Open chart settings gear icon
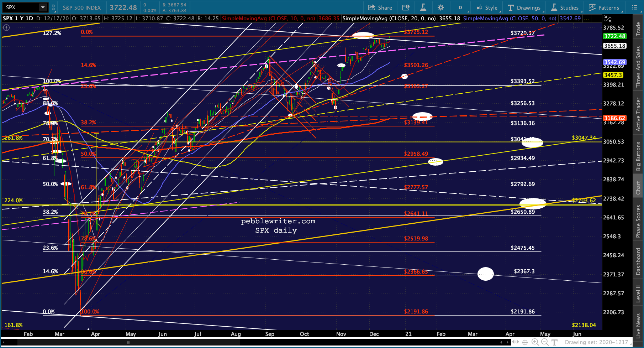The width and height of the screenshot is (644, 348). tap(441, 7)
